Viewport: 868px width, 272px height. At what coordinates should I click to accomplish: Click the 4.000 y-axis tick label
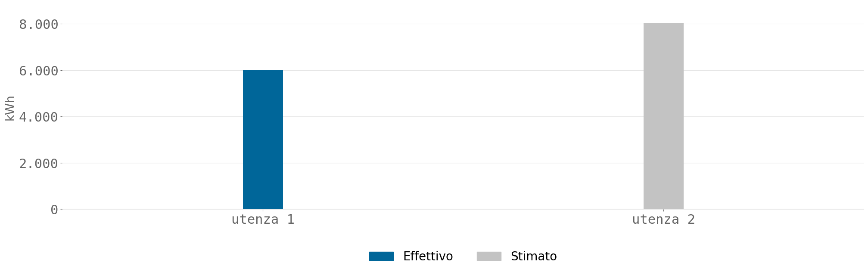(38, 117)
